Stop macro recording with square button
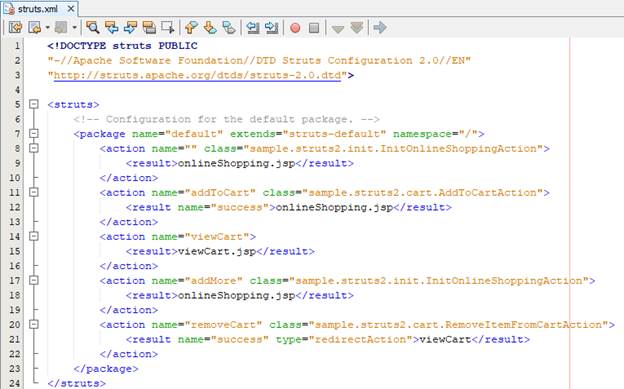Image resolution: width=624 pixels, height=389 pixels. tap(314, 28)
